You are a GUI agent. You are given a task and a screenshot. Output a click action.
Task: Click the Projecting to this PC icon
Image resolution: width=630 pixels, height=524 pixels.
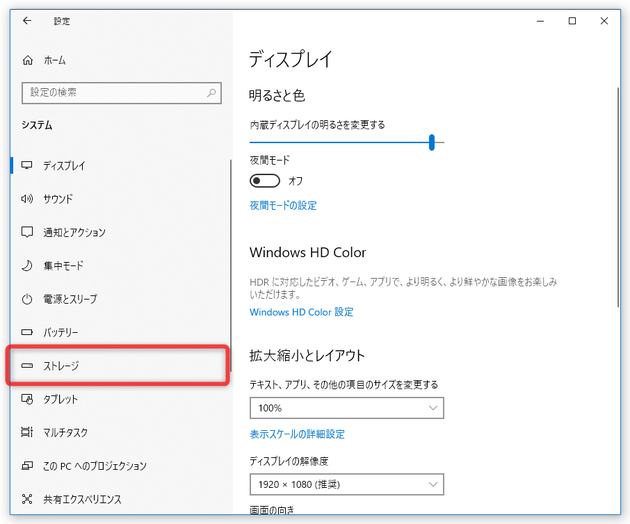coord(27,465)
